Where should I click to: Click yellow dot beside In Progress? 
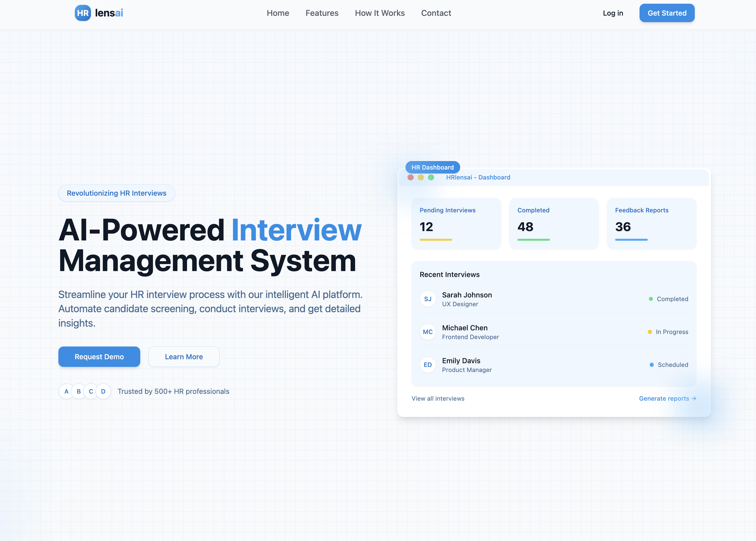(x=649, y=332)
